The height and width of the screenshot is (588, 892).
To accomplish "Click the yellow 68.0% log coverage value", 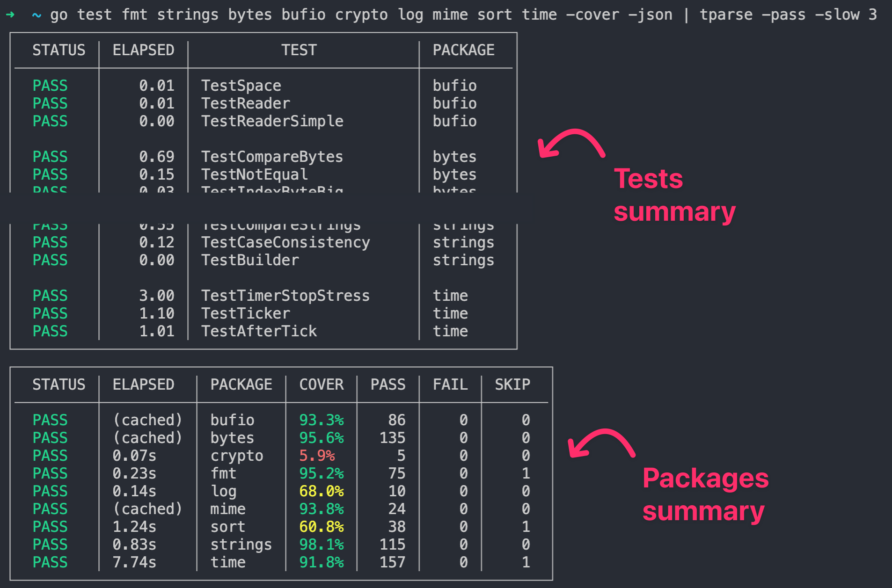I will tap(321, 491).
